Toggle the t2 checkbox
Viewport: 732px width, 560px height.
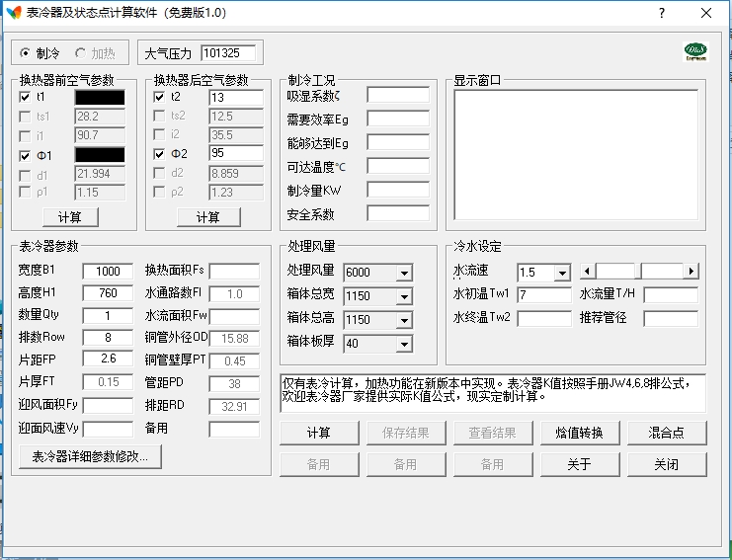(160, 98)
